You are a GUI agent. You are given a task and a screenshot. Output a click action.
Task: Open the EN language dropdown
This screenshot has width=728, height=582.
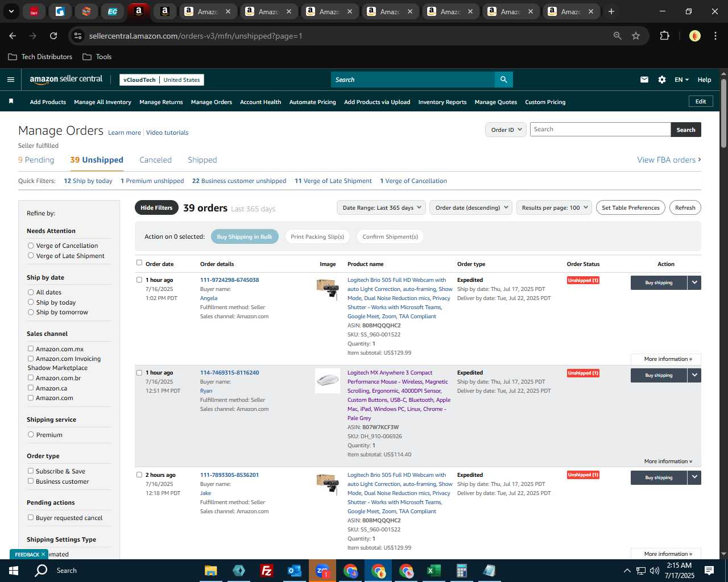pyautogui.click(x=681, y=80)
